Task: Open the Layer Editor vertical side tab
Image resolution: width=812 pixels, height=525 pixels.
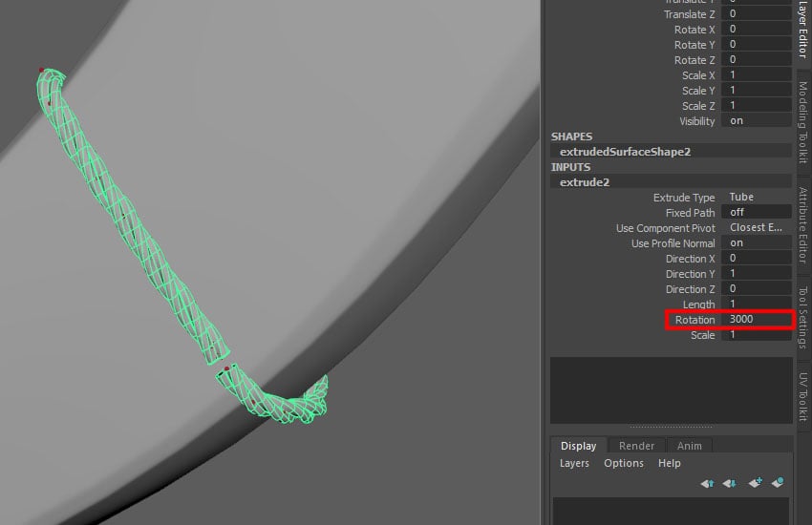Action: (802, 30)
